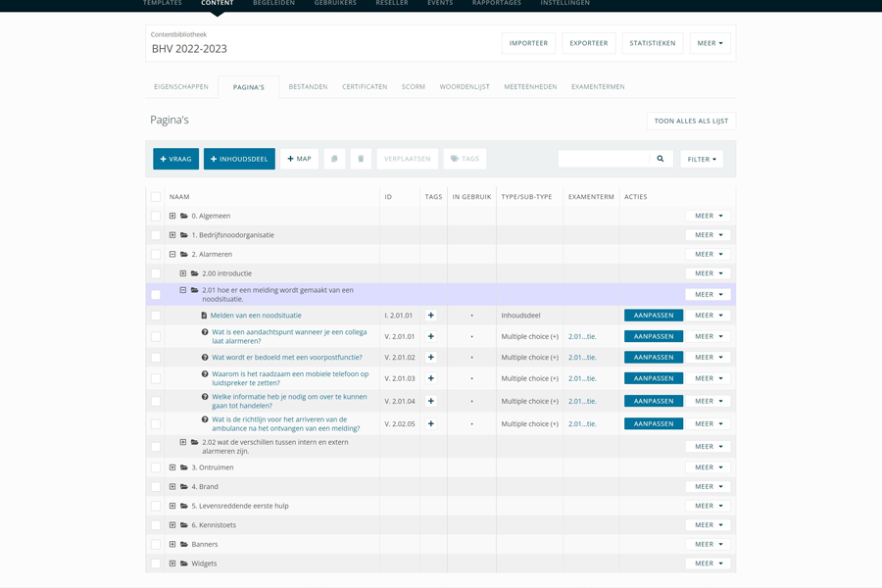Viewport: 882px width, 588px height.
Task: Open 'Wat wordt er bedoeld met een voorpostfunctie?' link
Action: click(287, 358)
